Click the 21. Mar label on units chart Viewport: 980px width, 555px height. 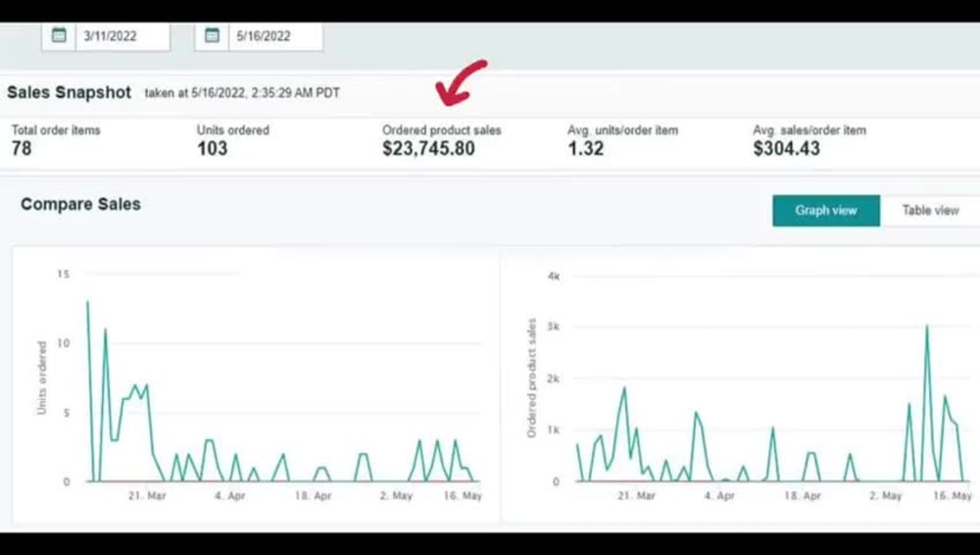(x=147, y=495)
